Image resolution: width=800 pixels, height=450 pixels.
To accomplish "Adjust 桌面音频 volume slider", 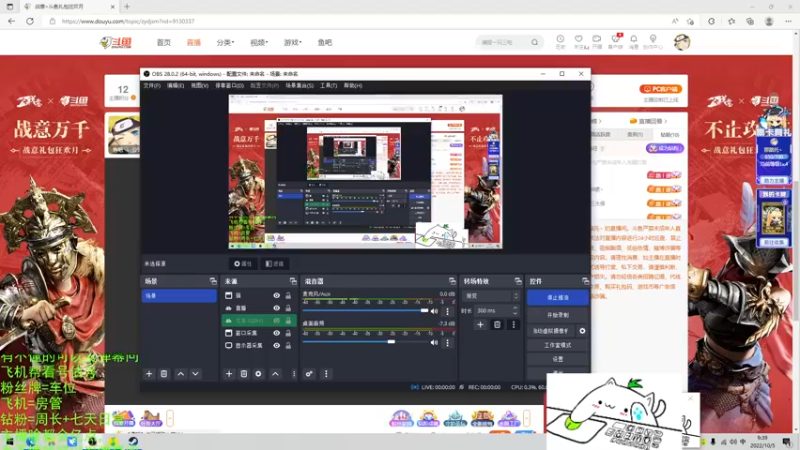I will pyautogui.click(x=365, y=342).
